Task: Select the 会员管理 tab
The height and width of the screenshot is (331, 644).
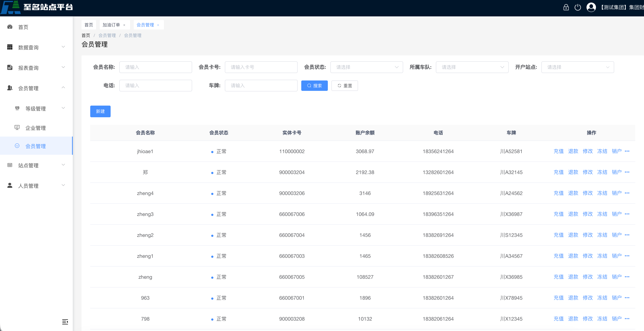Action: (x=145, y=25)
